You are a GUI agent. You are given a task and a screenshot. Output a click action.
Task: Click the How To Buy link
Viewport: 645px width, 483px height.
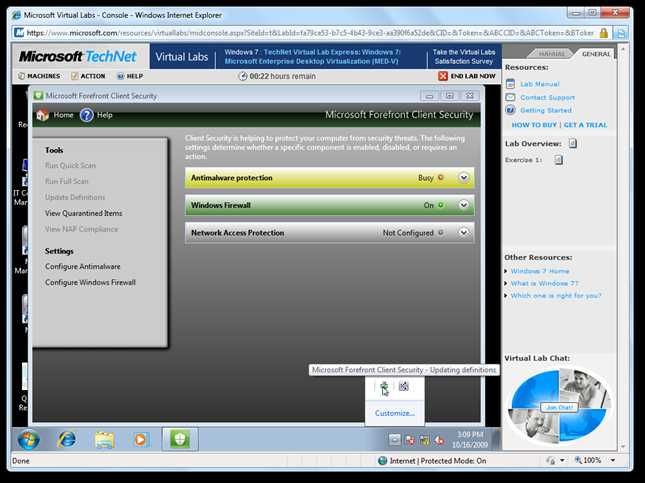(x=534, y=125)
